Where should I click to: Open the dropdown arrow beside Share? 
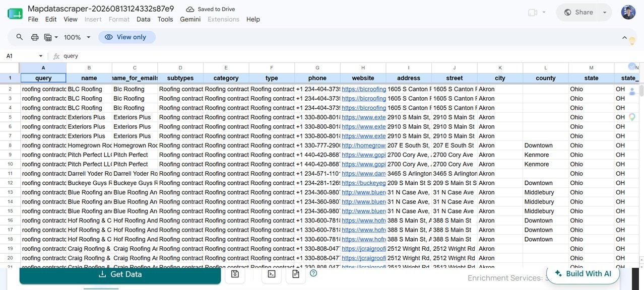(x=605, y=13)
